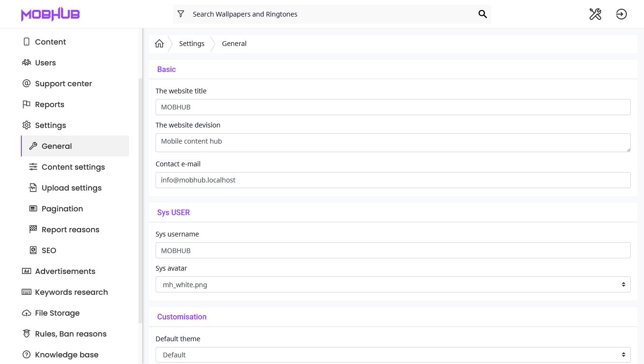644x364 pixels.
Task: Open the filter funnel icon in search bar
Action: tap(181, 14)
